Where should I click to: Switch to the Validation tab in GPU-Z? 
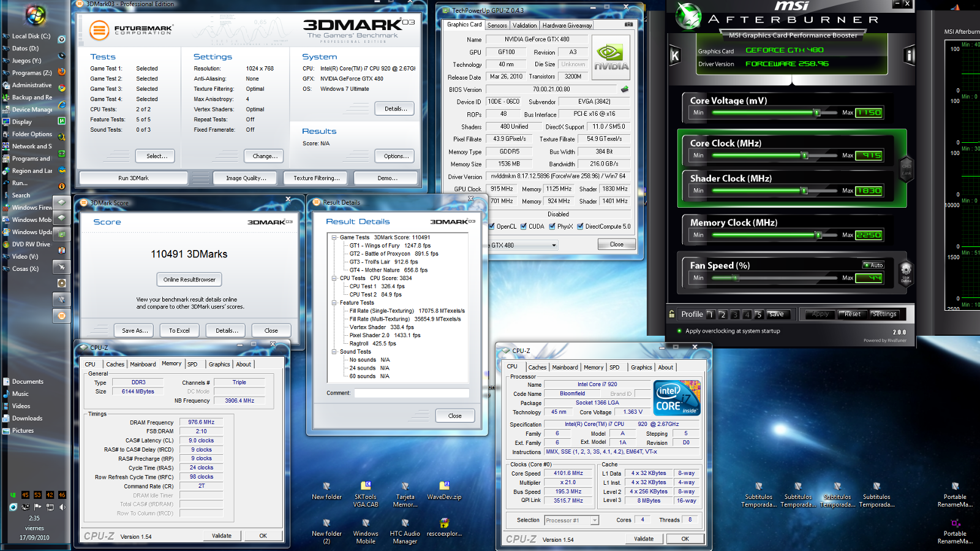click(x=524, y=25)
